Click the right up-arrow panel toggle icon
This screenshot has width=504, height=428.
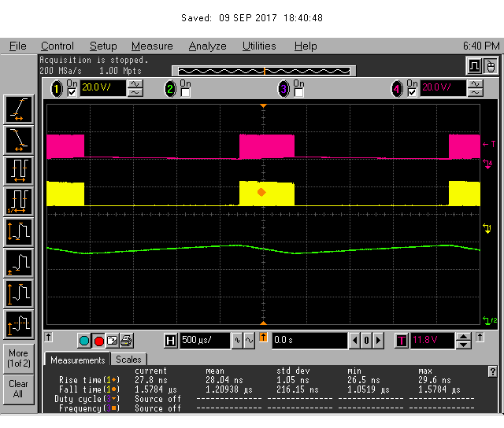point(480,338)
